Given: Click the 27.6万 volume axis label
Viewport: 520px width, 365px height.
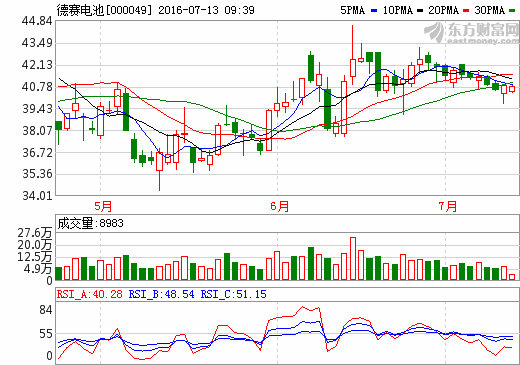Looking at the screenshot, I should (35, 233).
